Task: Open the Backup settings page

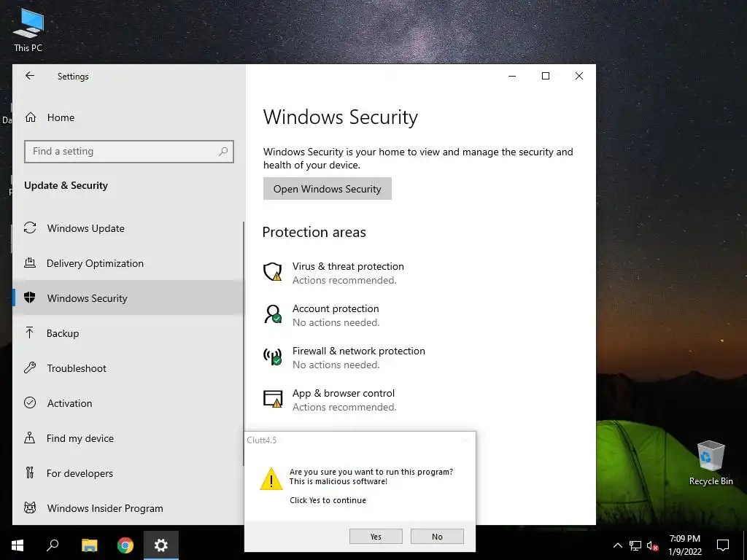Action: point(128,333)
